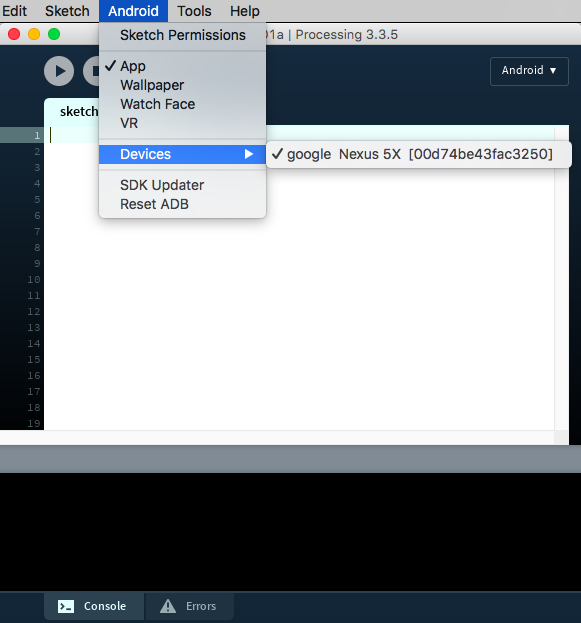Click the Devices submenu arrow
Image resolution: width=581 pixels, height=623 pixels.
(249, 154)
